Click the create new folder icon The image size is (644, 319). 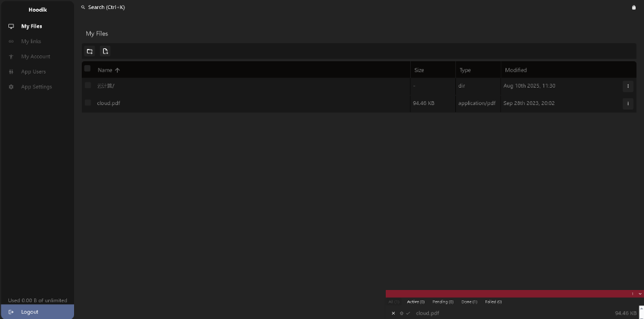90,52
